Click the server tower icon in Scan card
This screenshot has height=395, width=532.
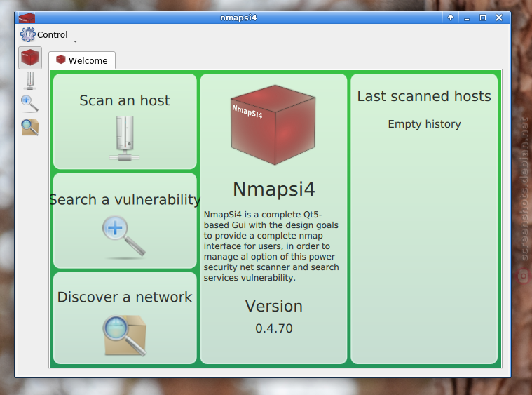(x=125, y=138)
